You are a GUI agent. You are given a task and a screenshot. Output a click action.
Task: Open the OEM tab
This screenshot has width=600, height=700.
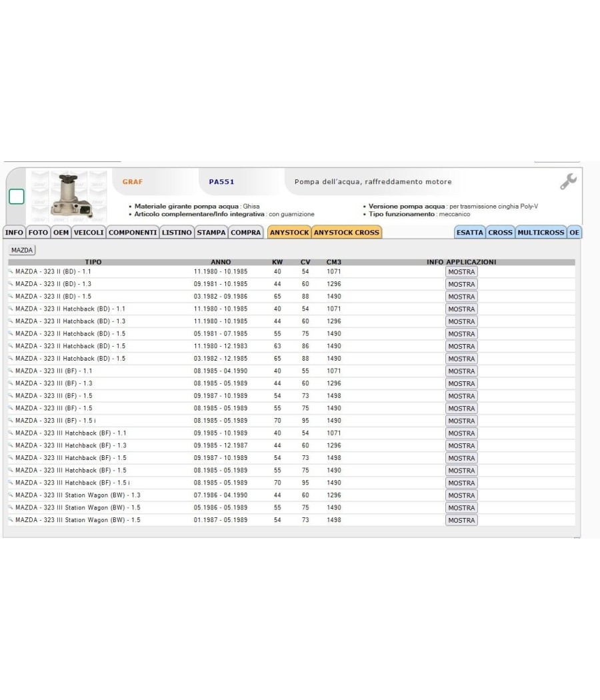pos(61,232)
